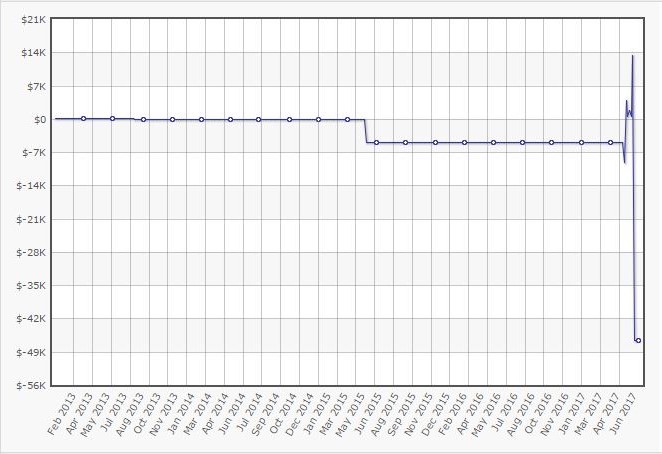Click the Jun 2014 x-axis label
This screenshot has width=662, height=454.
(x=232, y=414)
